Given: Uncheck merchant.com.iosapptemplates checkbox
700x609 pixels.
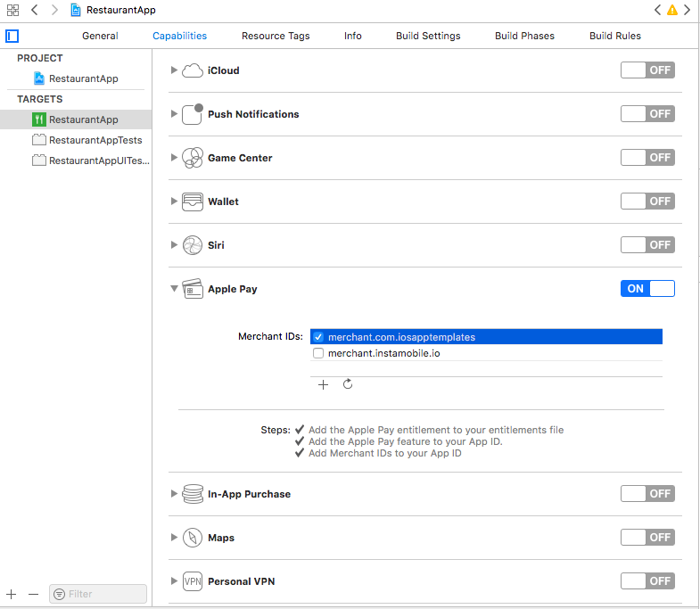Looking at the screenshot, I should 318,337.
